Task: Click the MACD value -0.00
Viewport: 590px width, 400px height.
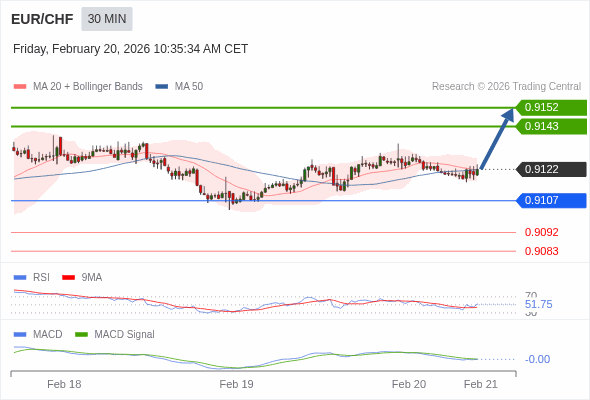Action: coord(537,359)
